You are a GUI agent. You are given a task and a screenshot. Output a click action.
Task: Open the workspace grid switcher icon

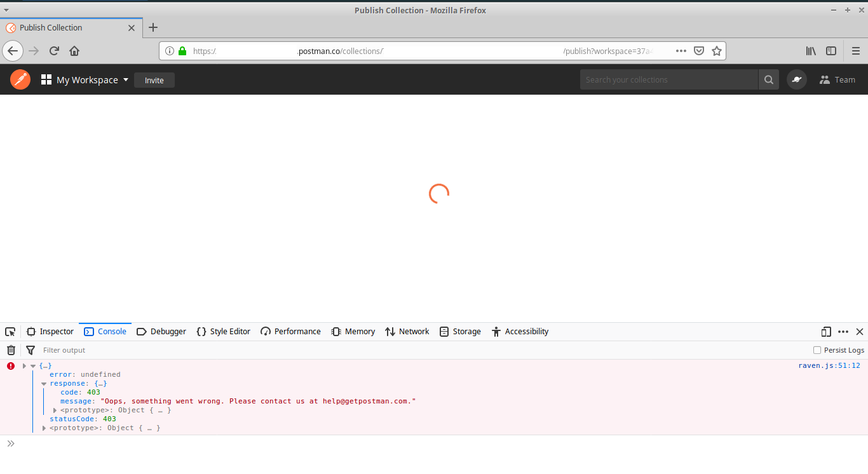(46, 79)
